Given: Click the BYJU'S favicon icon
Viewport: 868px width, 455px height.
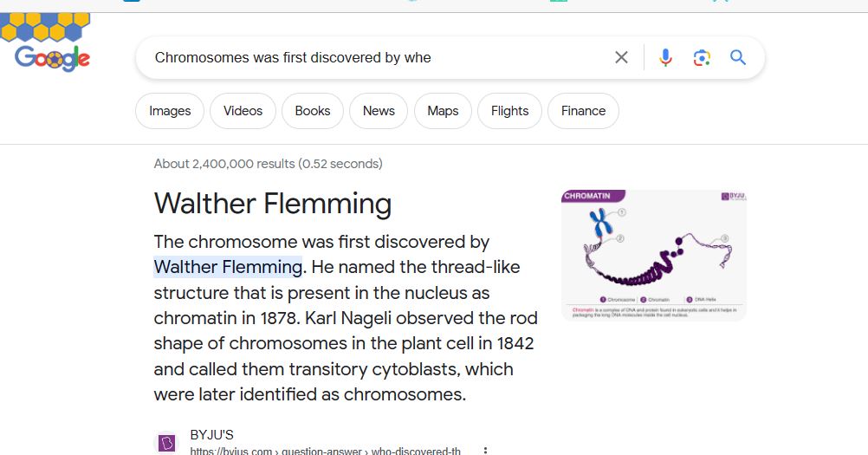Looking at the screenshot, I should point(166,443).
